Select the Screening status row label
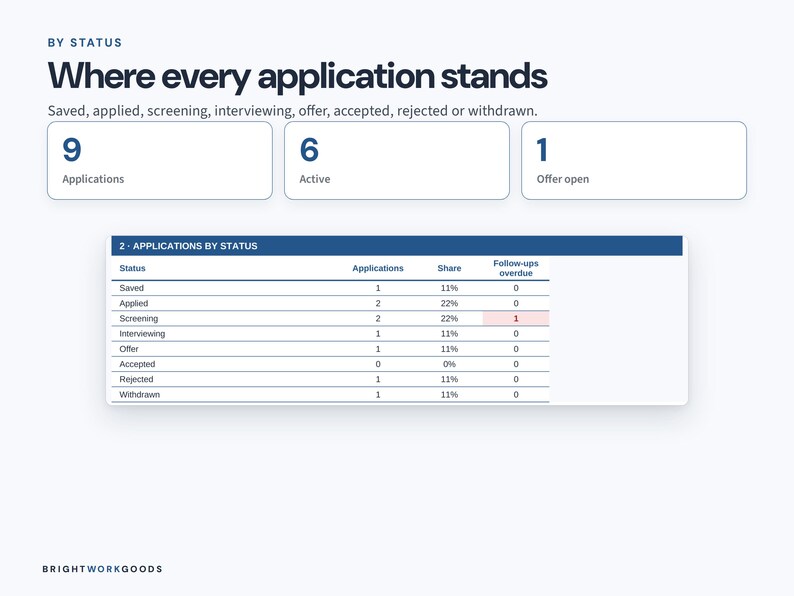This screenshot has height=596, width=794. (139, 319)
